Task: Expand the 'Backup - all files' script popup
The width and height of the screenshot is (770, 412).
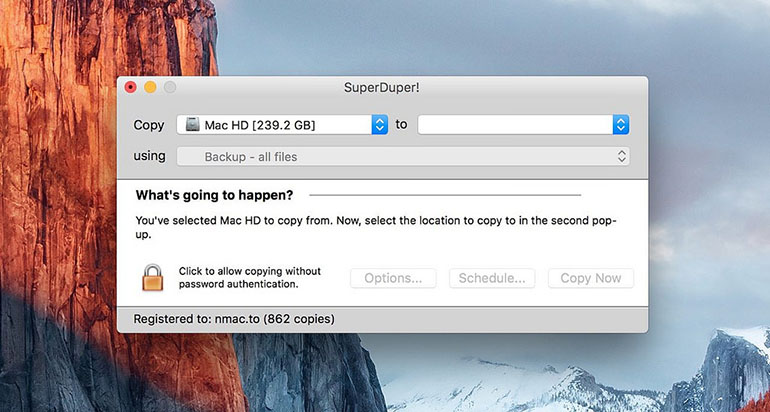Action: [403, 157]
